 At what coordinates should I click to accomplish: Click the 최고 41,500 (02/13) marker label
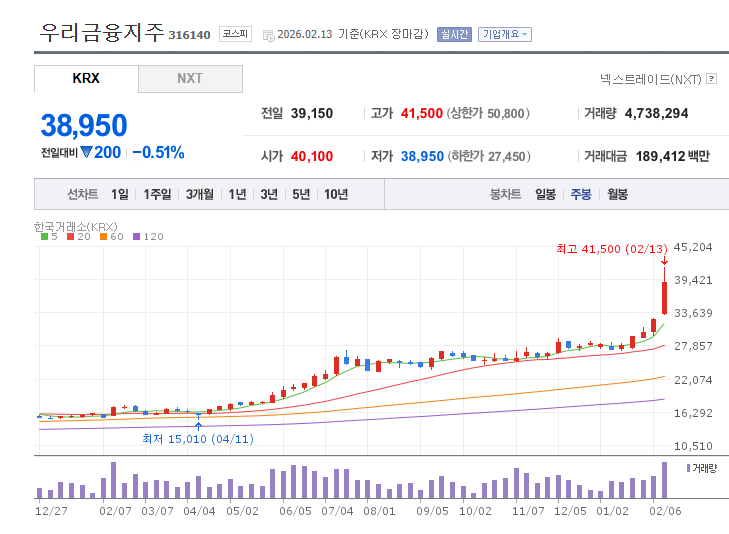coord(612,249)
